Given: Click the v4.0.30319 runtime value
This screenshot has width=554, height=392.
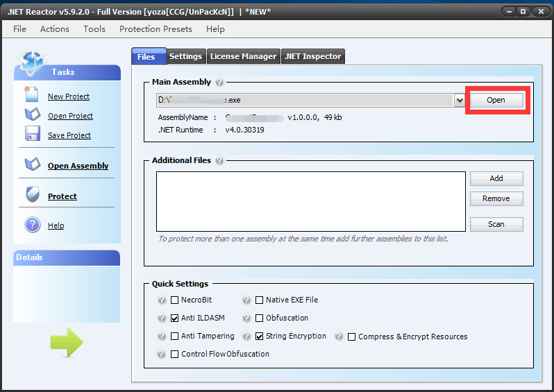Looking at the screenshot, I should click(244, 130).
